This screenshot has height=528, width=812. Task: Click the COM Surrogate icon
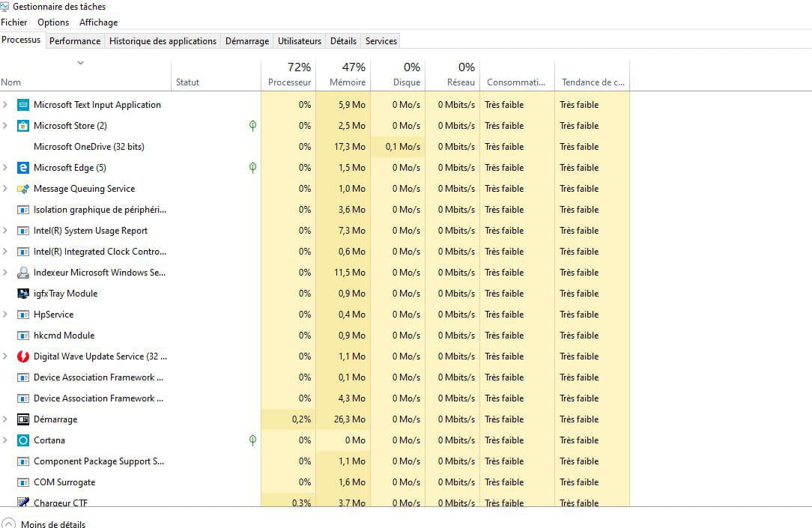click(22, 482)
